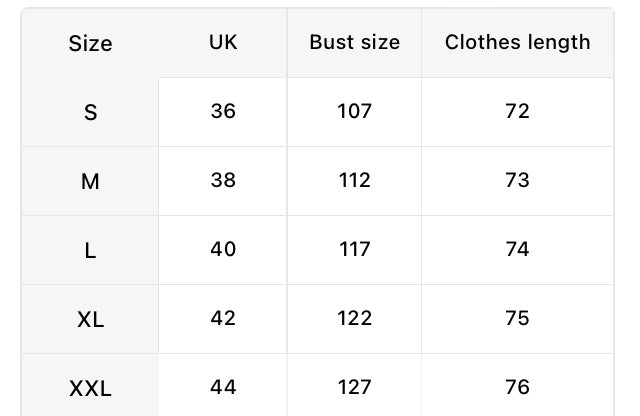Select the M size row label
Screen dimensions: 640x416
90,182
